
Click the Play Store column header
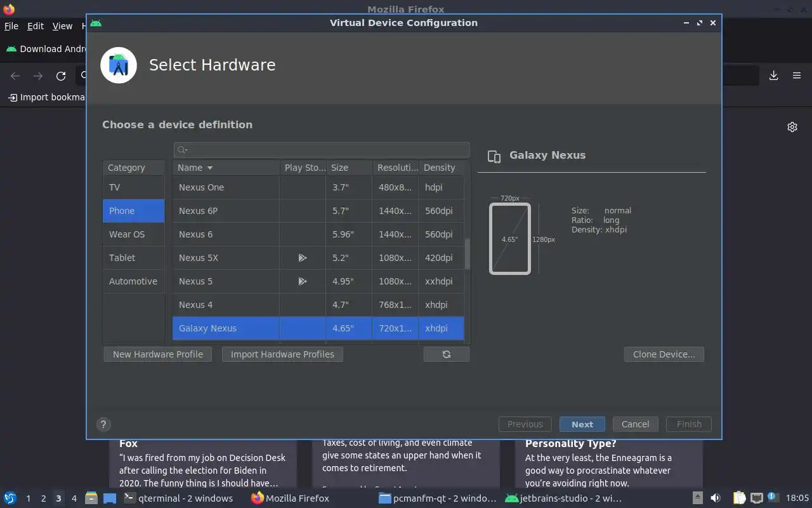tap(303, 168)
